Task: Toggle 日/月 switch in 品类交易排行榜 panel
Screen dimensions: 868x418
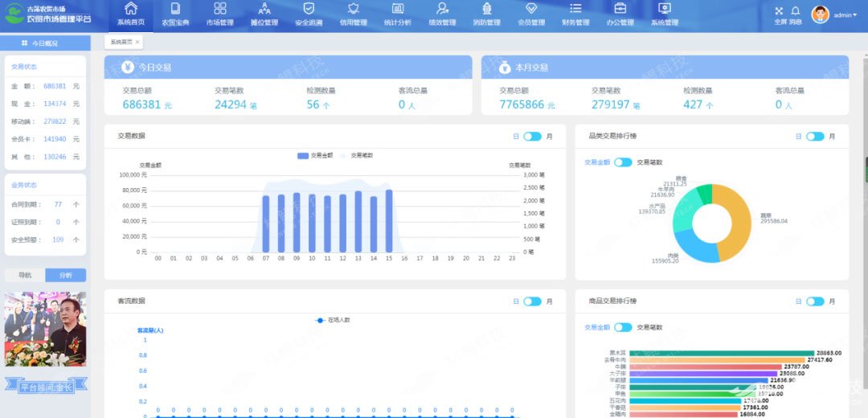Action: 815,137
